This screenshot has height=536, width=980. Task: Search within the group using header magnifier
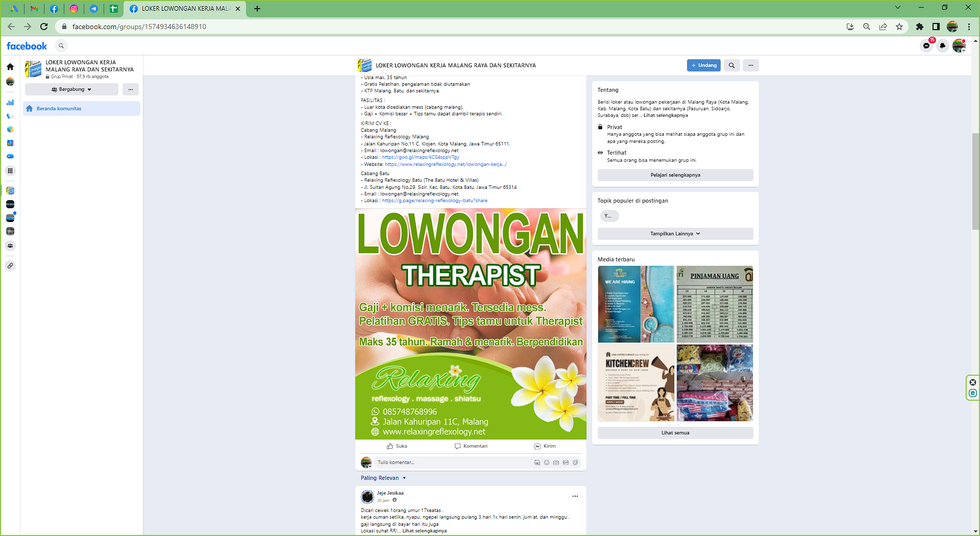point(731,65)
